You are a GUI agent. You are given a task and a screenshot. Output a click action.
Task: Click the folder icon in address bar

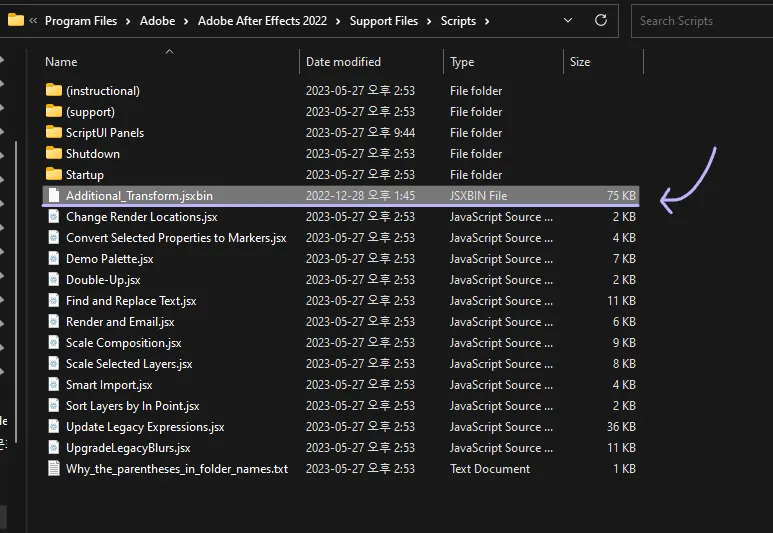[x=16, y=20]
